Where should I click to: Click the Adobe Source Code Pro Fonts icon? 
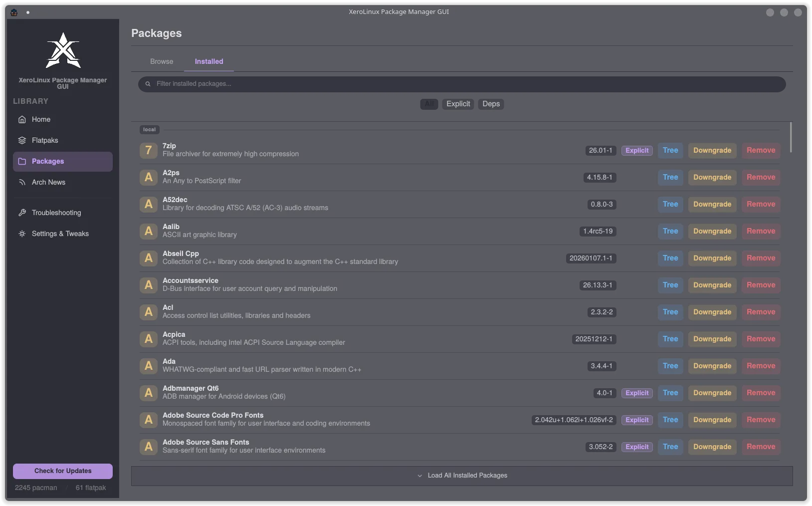pos(149,420)
